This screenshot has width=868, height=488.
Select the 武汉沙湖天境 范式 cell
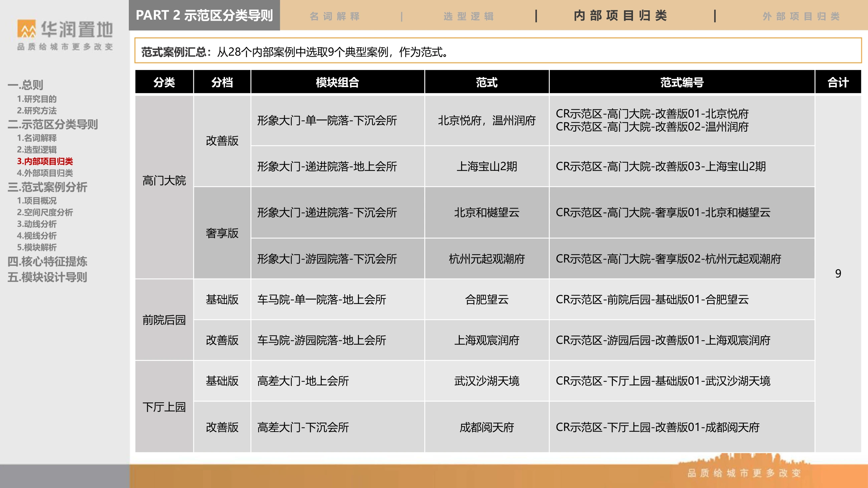coord(487,381)
